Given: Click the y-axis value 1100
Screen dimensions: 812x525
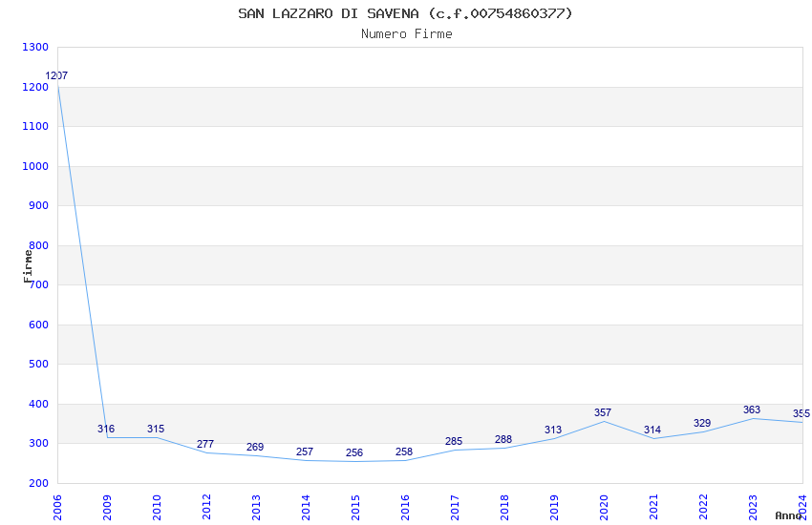Looking at the screenshot, I should coord(35,126).
